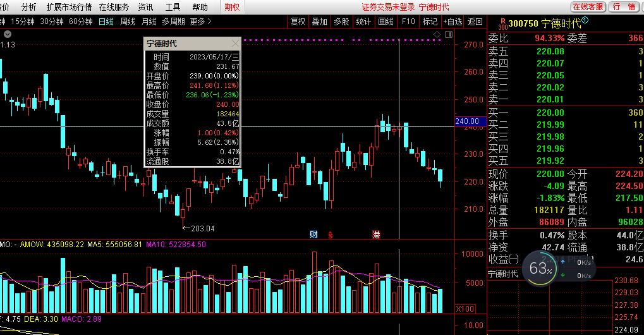Open F10 company information
644x335 pixels.
tap(408, 21)
